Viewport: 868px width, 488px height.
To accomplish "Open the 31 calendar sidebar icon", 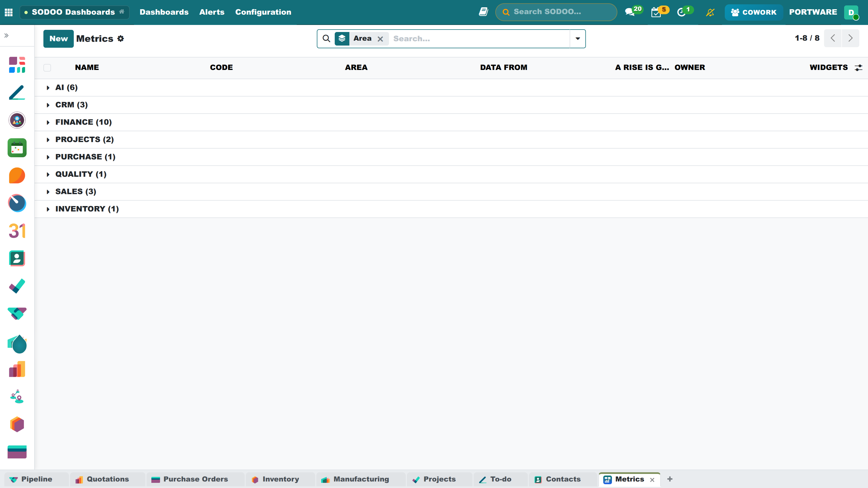I will (17, 231).
